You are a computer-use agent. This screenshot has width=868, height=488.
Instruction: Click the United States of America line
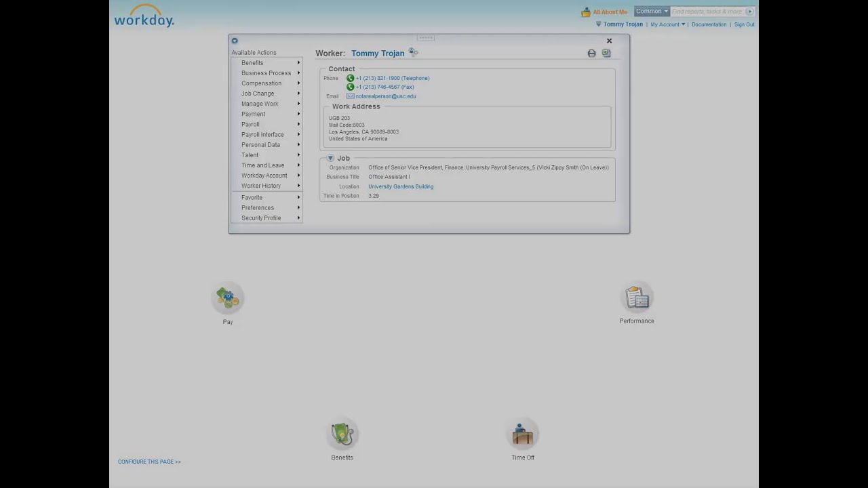click(x=358, y=139)
